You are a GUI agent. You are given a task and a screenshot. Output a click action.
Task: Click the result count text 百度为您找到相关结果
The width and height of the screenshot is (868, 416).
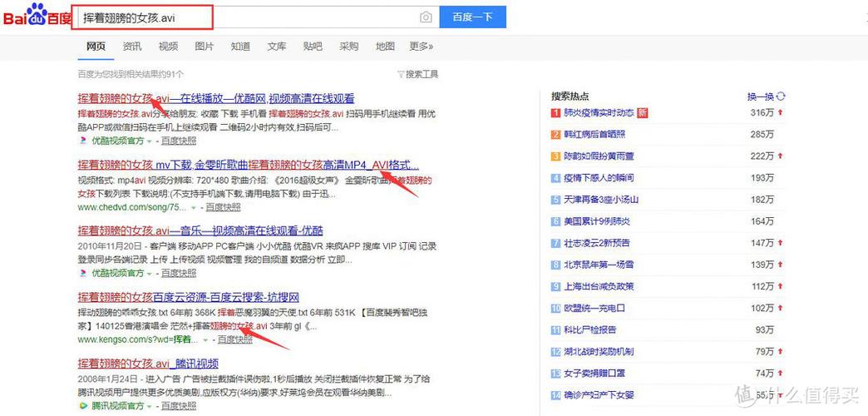[x=131, y=74]
